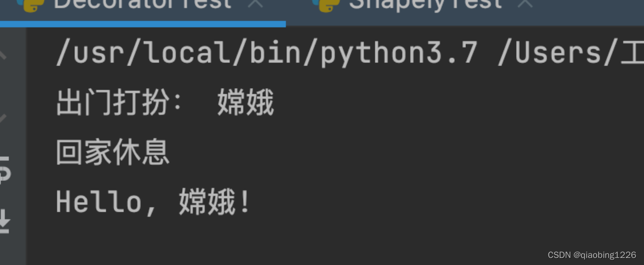The height and width of the screenshot is (265, 644).
Task: Click the 嫦娥 name after 出门打扮
Action: coord(246,104)
